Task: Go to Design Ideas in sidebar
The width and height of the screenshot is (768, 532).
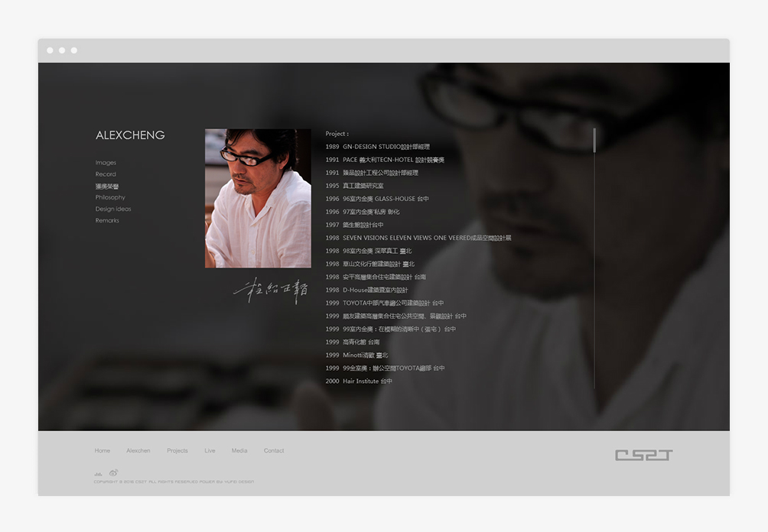Action: [113, 209]
